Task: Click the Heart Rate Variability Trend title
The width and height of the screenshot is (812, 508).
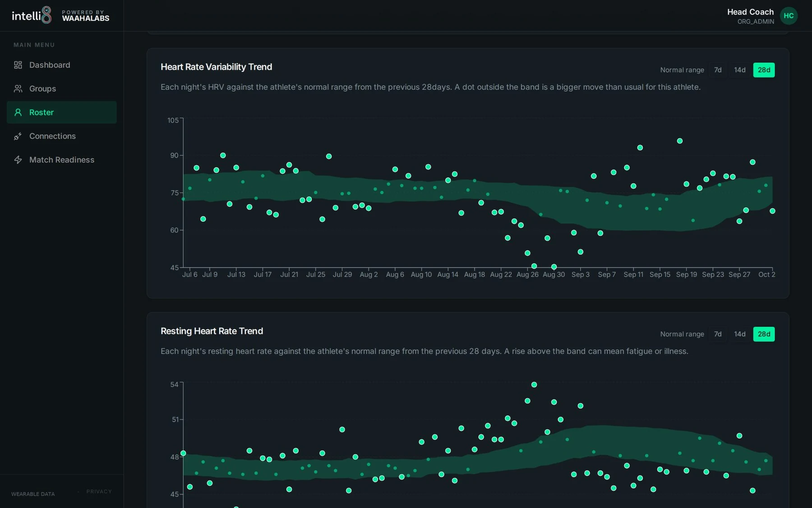Action: pyautogui.click(x=217, y=67)
